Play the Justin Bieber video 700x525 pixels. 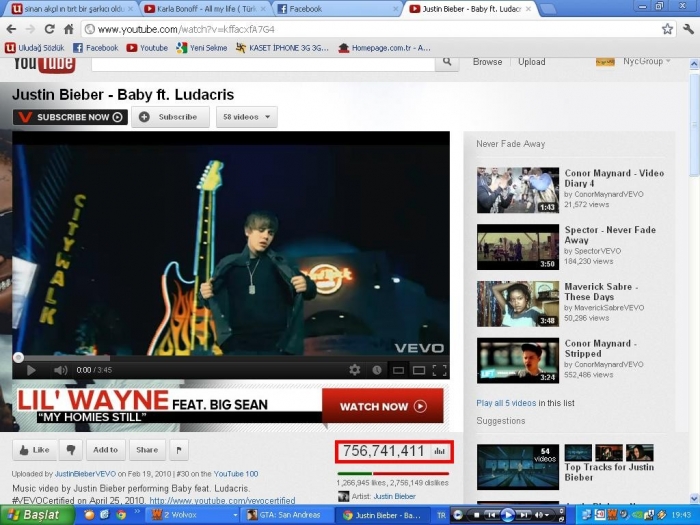[x=31, y=370]
